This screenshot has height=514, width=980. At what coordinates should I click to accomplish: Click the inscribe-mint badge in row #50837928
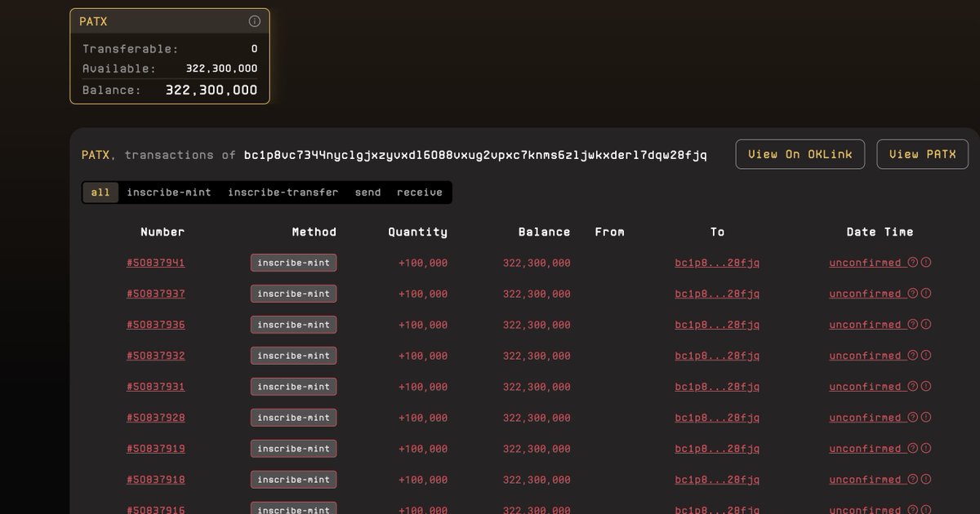[x=294, y=418]
